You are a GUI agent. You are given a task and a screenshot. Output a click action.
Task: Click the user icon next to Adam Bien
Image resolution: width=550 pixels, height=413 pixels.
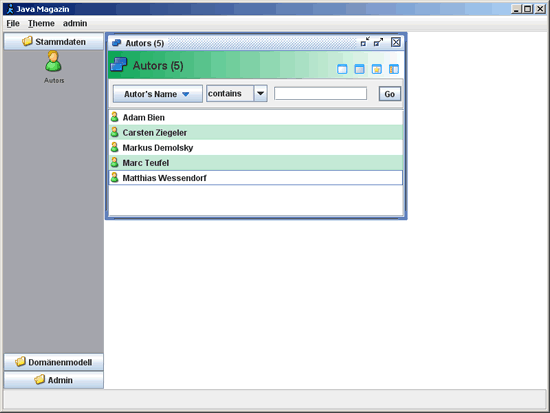click(x=115, y=117)
